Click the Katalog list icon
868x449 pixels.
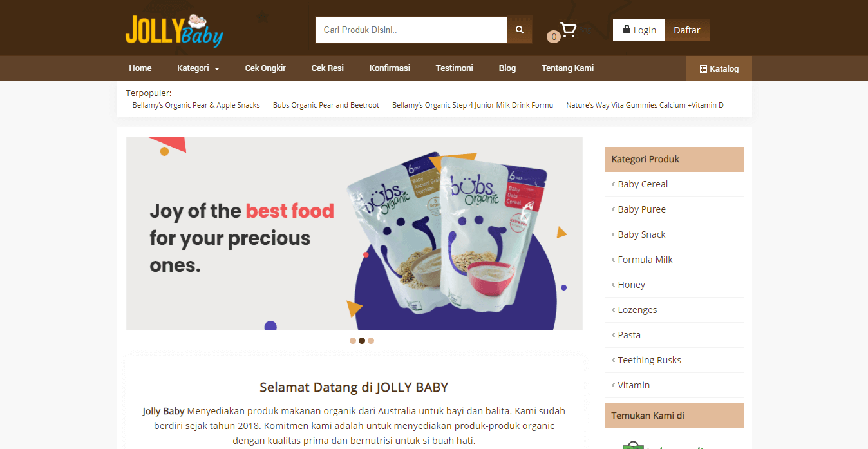pyautogui.click(x=703, y=69)
